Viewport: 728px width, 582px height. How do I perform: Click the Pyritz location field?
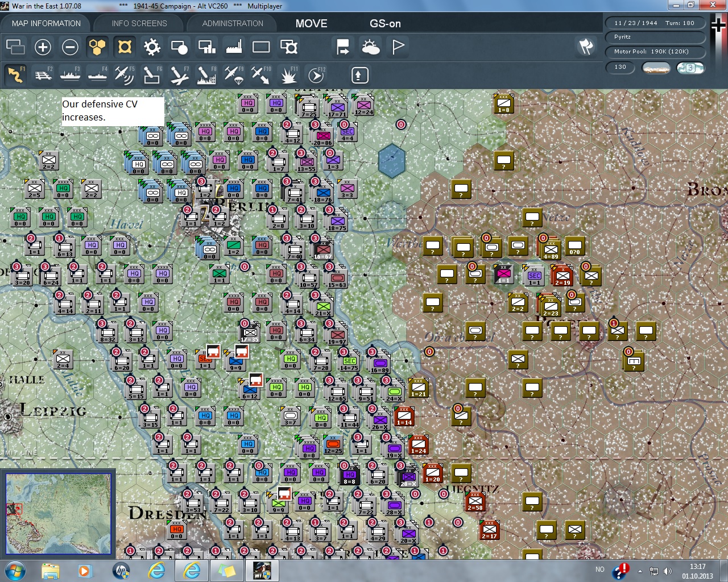point(655,37)
